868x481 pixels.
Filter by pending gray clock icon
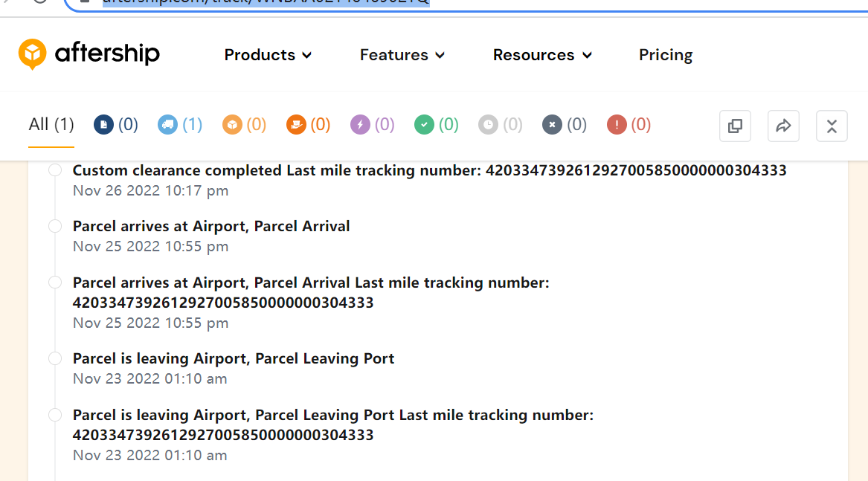click(x=488, y=125)
